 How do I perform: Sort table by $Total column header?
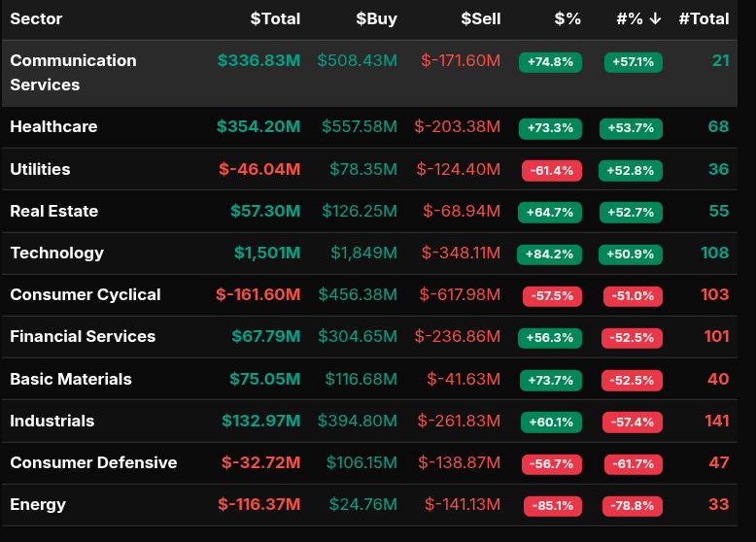tap(275, 19)
